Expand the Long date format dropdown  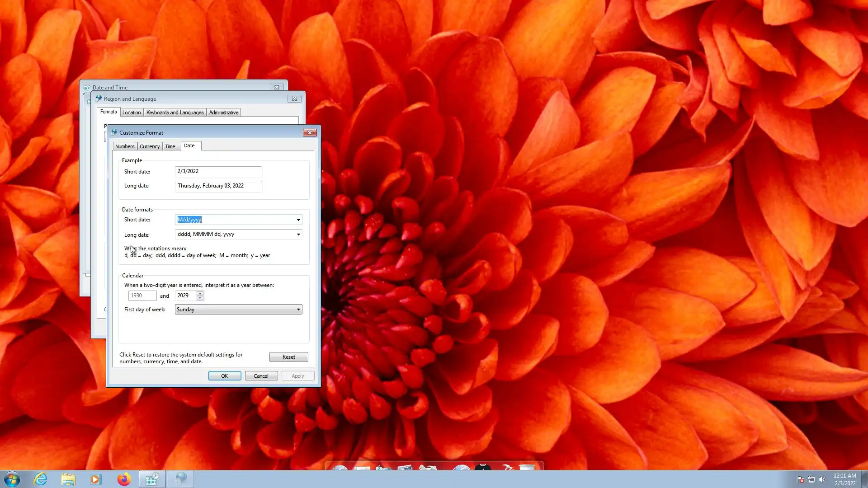point(298,235)
